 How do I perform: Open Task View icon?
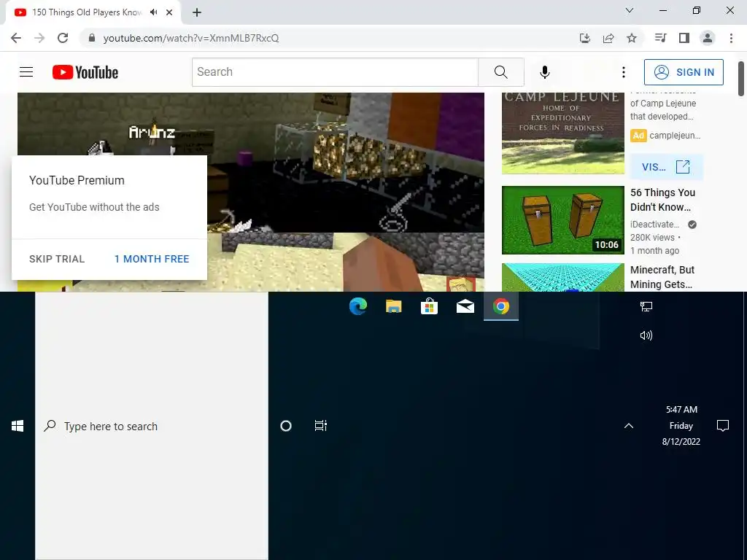coord(321,426)
